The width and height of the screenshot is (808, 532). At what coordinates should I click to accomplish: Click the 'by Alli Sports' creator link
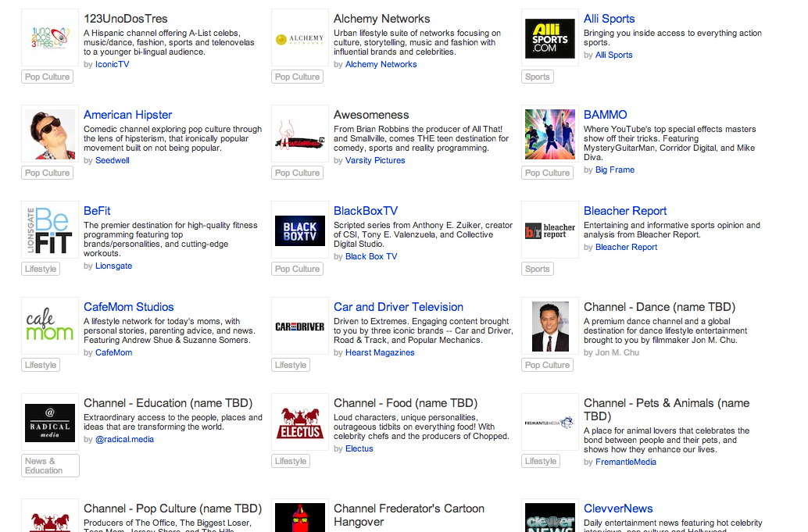click(x=613, y=55)
